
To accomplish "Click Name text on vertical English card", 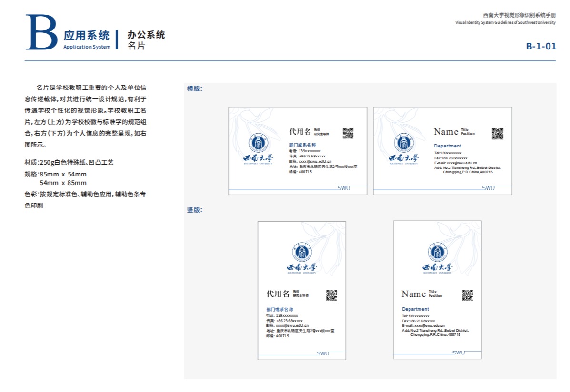I will (413, 294).
